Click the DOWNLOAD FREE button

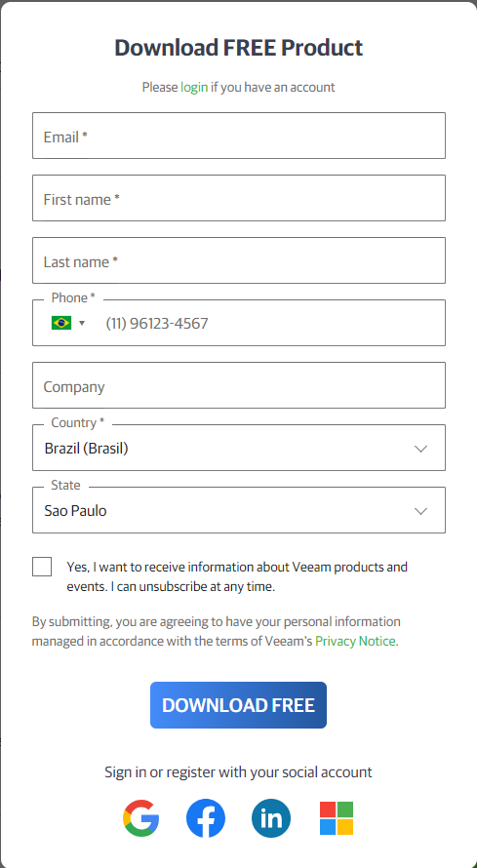tap(238, 705)
